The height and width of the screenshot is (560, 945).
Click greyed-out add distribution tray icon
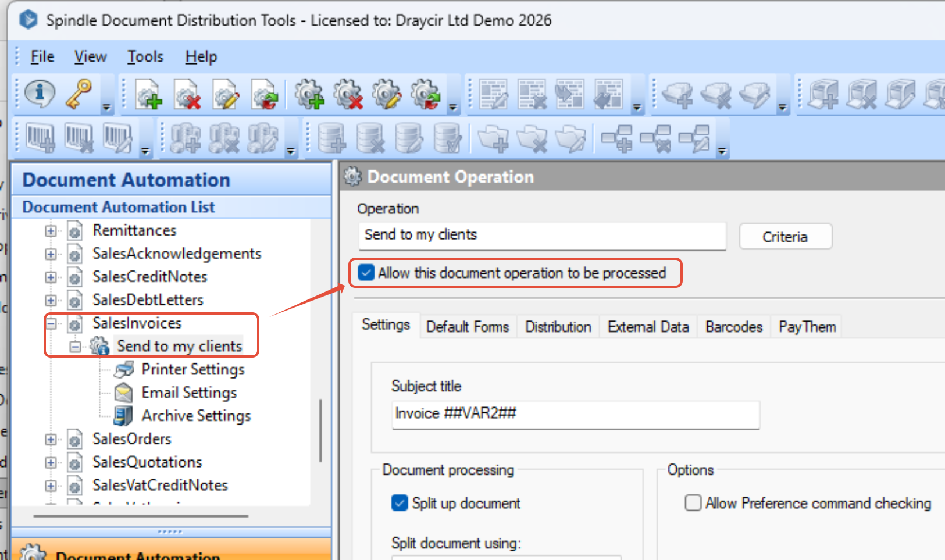coord(677,95)
